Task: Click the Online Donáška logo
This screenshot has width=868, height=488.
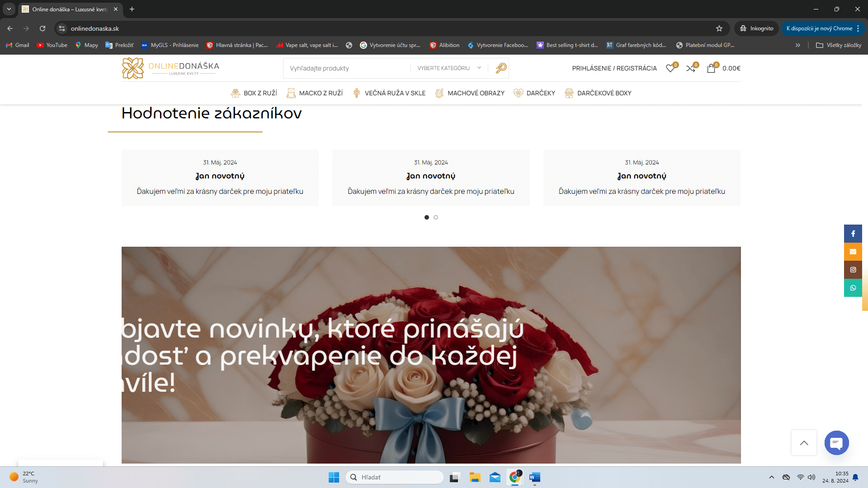Action: (170, 68)
